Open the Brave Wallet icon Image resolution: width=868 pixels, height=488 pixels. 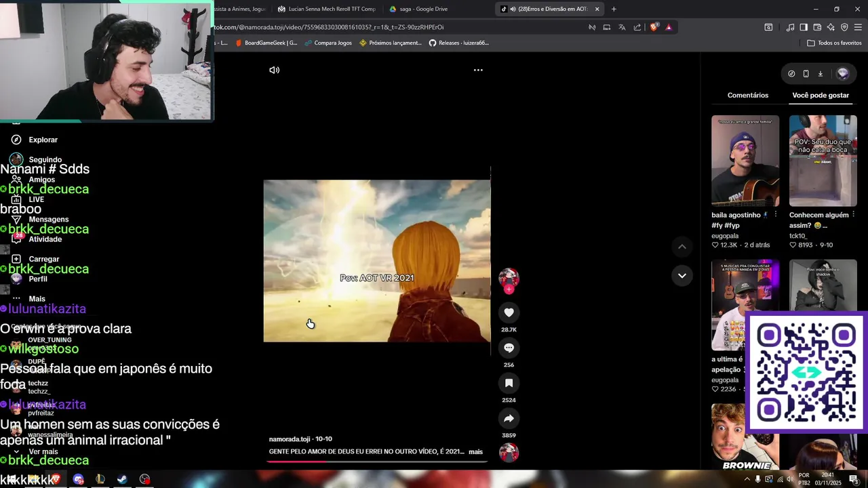click(x=817, y=27)
